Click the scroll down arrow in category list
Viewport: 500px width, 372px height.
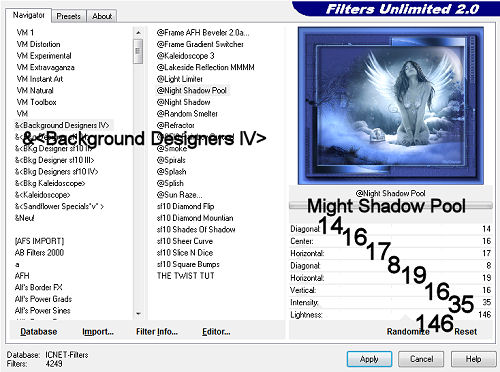click(138, 314)
